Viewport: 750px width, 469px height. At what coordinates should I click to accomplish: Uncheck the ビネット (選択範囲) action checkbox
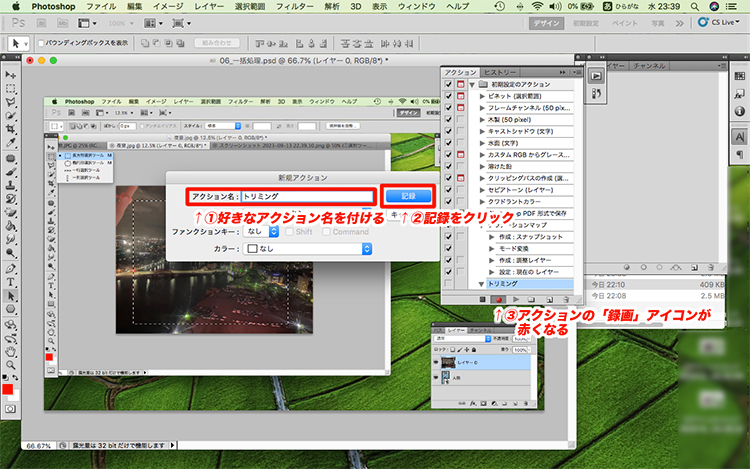pyautogui.click(x=448, y=96)
